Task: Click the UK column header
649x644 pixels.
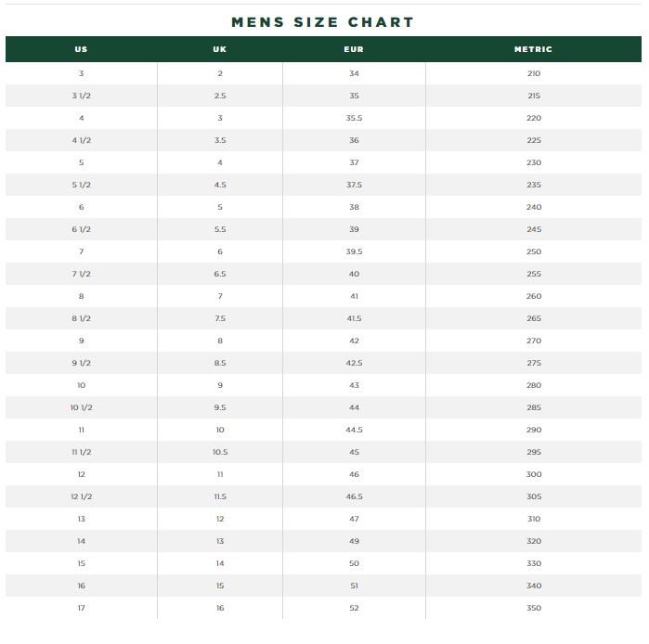Action: 220,49
